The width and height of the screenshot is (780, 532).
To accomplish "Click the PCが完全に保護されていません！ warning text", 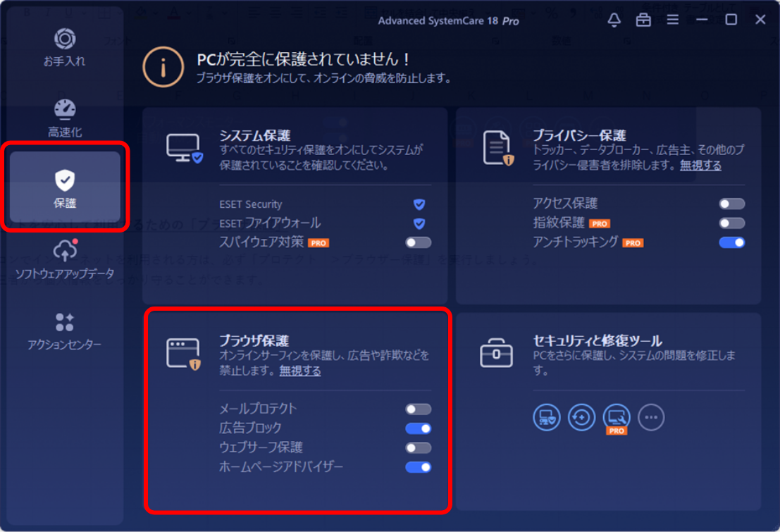I will click(304, 60).
